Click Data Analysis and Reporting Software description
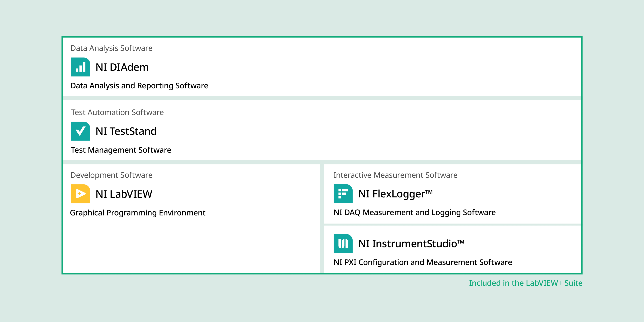Image resolution: width=644 pixels, height=322 pixels. (139, 86)
